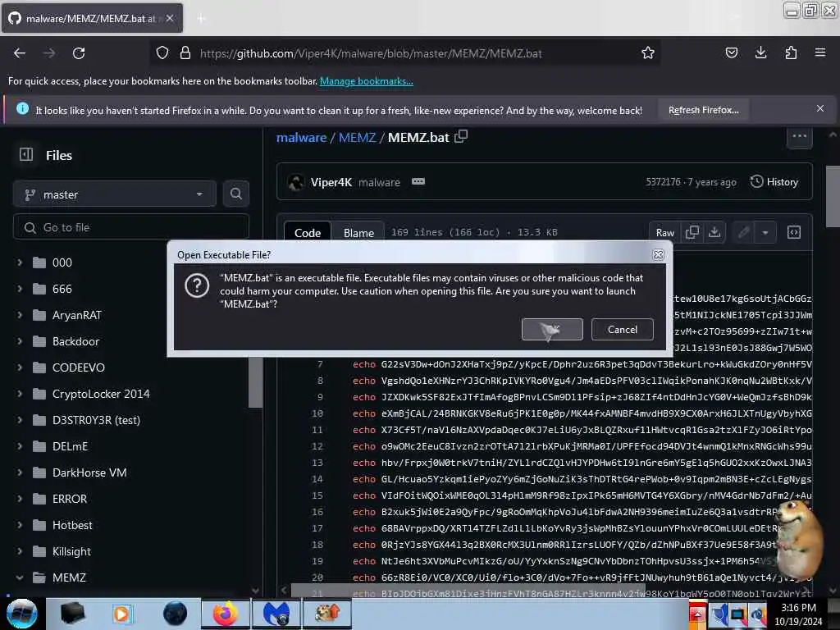The height and width of the screenshot is (630, 840).
Task: Collapse the MEMZ folder
Action: tap(20, 577)
